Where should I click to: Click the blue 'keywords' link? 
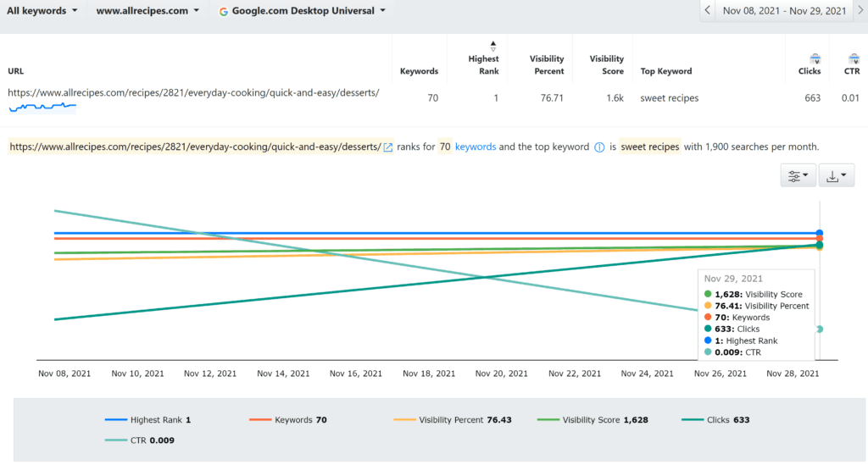tap(476, 147)
